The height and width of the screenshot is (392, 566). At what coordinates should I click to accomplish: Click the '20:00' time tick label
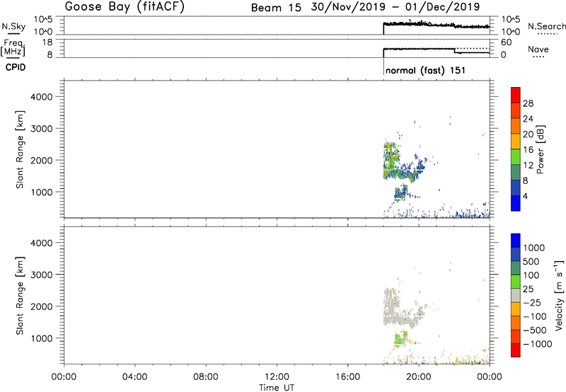tap(418, 377)
